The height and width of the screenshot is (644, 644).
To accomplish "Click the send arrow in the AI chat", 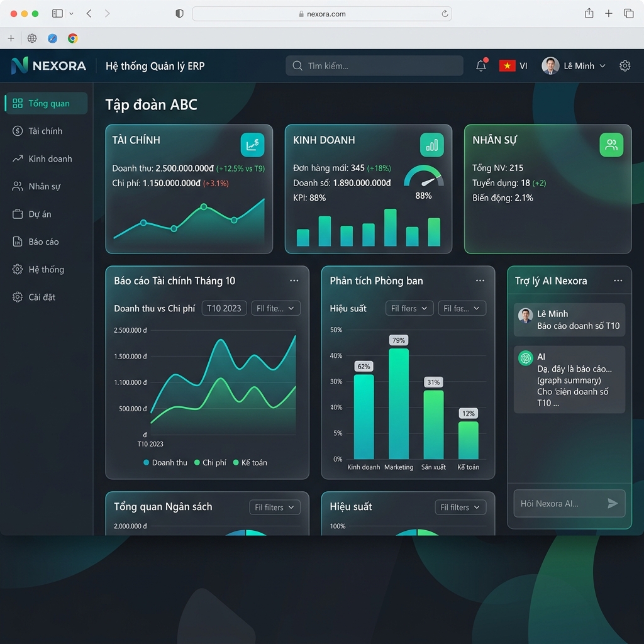I will pos(612,503).
